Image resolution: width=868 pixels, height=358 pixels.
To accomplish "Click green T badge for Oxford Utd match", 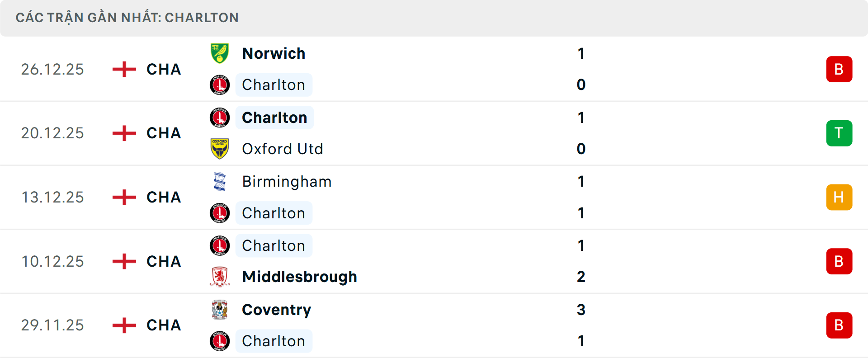I will point(839,133).
